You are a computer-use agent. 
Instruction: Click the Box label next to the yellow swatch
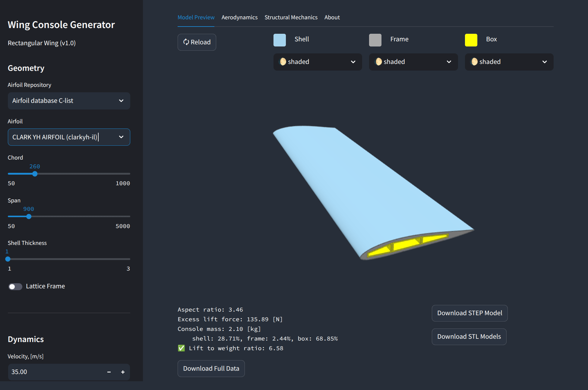[491, 39]
